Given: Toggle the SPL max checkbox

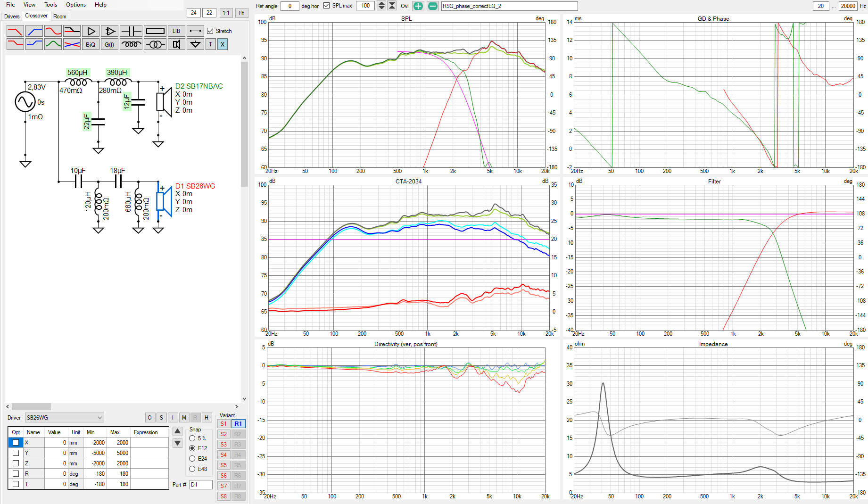Looking at the screenshot, I should pos(327,6).
